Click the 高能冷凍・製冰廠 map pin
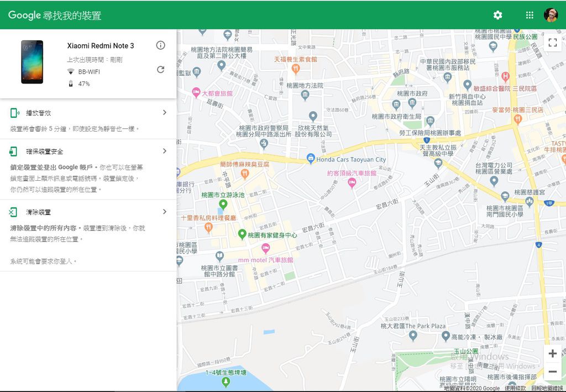This screenshot has width=566, height=392. pyautogui.click(x=446, y=336)
